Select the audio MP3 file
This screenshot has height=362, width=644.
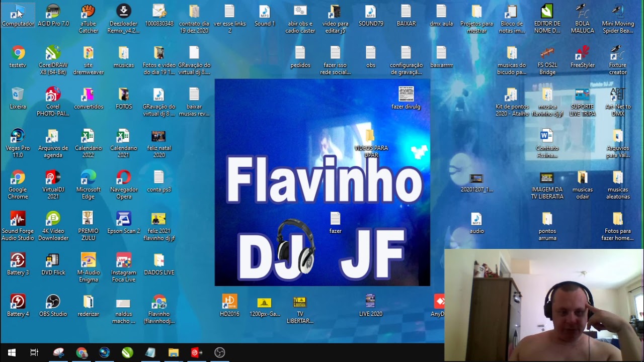[x=476, y=223]
